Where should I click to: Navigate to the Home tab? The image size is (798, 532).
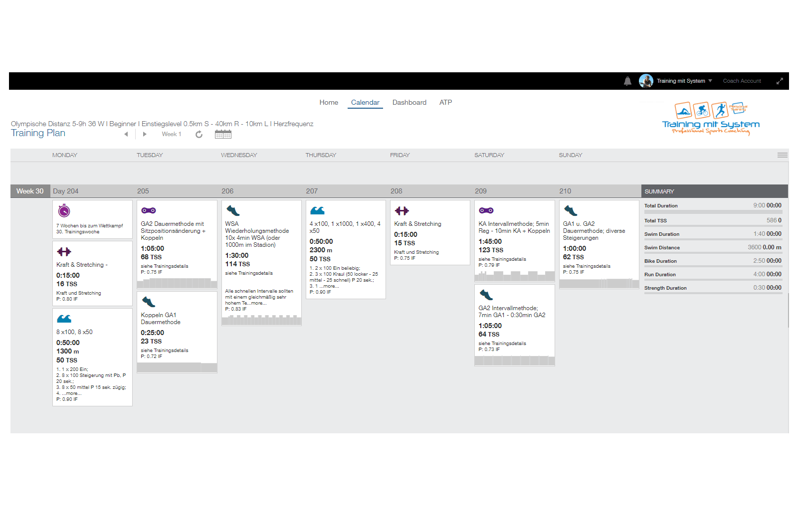[329, 103]
